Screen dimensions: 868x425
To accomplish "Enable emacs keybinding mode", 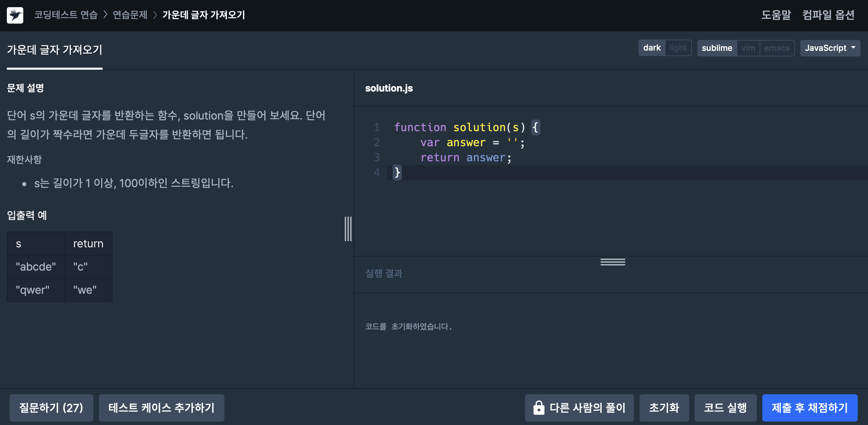I will coord(777,48).
